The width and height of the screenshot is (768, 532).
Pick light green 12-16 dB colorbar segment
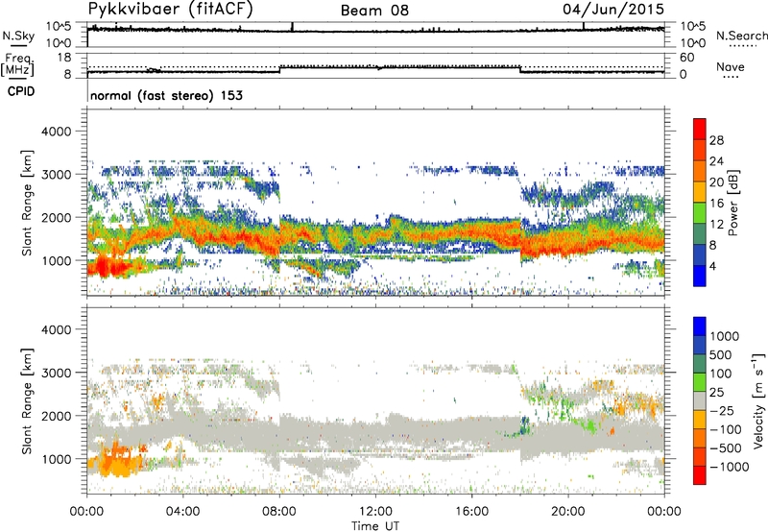pyautogui.click(x=700, y=212)
